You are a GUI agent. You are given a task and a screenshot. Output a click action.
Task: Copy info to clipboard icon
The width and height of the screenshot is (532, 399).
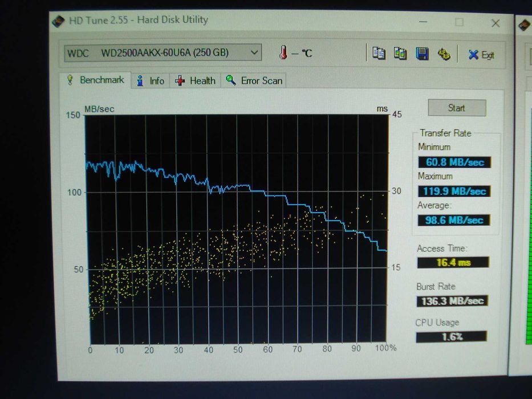tap(379, 53)
